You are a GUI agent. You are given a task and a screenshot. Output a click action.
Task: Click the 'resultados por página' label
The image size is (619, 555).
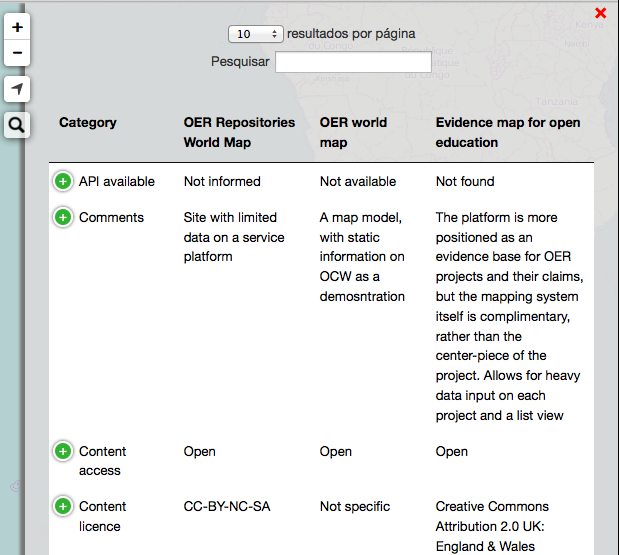(x=351, y=34)
